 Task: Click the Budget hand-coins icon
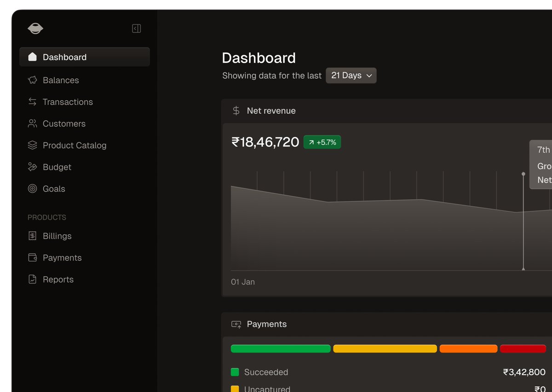(x=32, y=167)
